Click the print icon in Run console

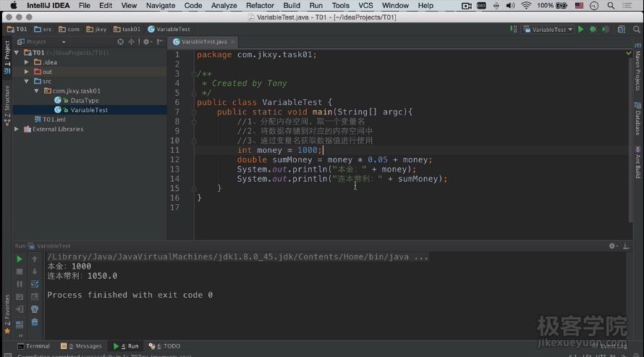tap(34, 309)
